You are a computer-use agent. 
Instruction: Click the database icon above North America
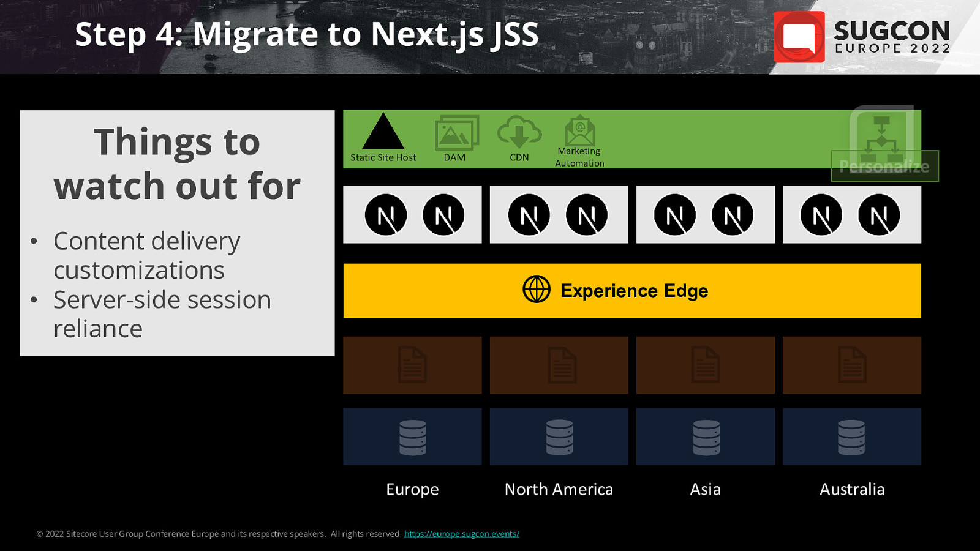[559, 438]
